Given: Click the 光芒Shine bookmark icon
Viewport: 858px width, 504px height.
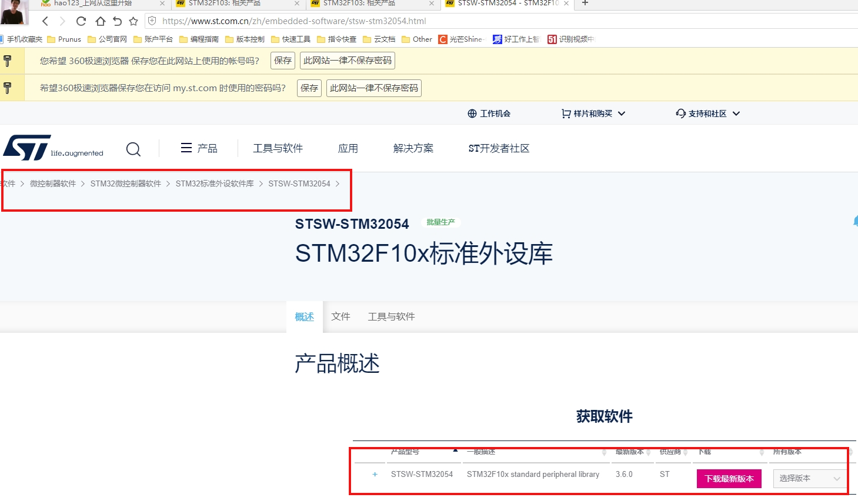Looking at the screenshot, I should pos(443,39).
